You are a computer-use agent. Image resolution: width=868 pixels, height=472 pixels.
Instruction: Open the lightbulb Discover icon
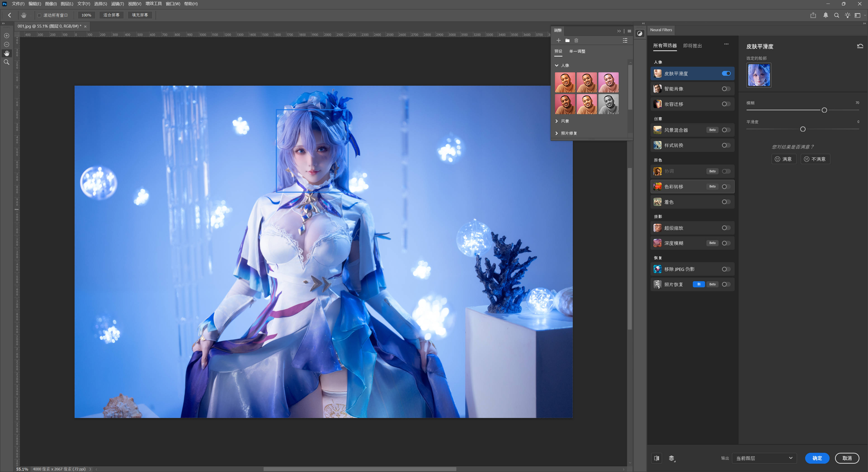847,15
